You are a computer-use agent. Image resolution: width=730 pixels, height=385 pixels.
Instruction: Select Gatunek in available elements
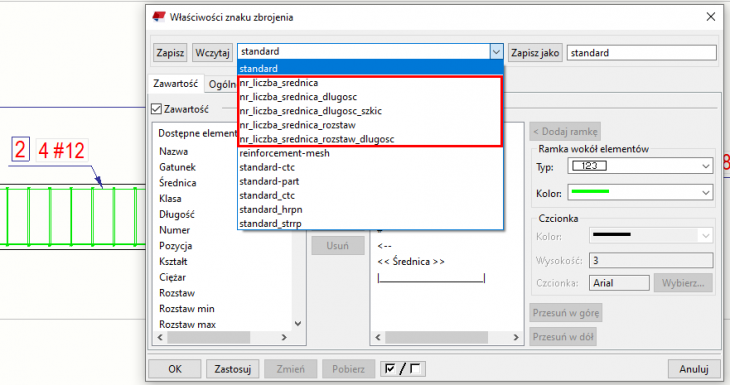pyautogui.click(x=177, y=167)
